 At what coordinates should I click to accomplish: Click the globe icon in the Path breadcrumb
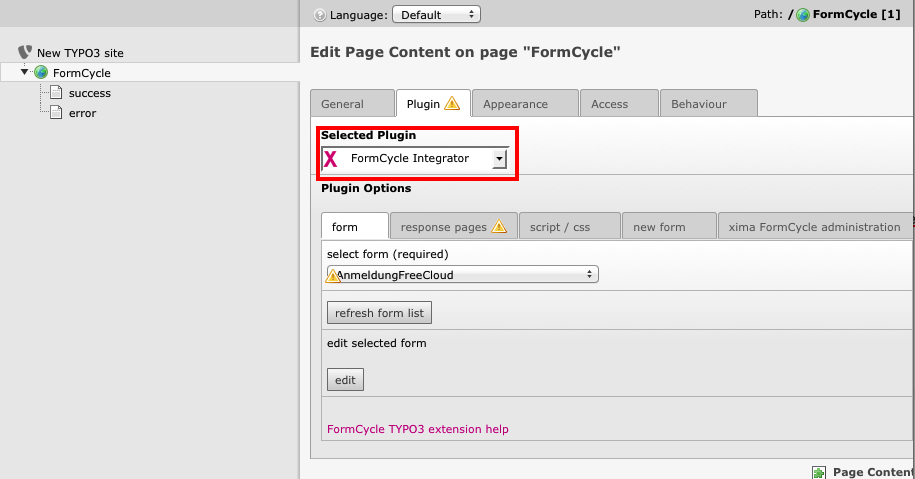[x=803, y=15]
